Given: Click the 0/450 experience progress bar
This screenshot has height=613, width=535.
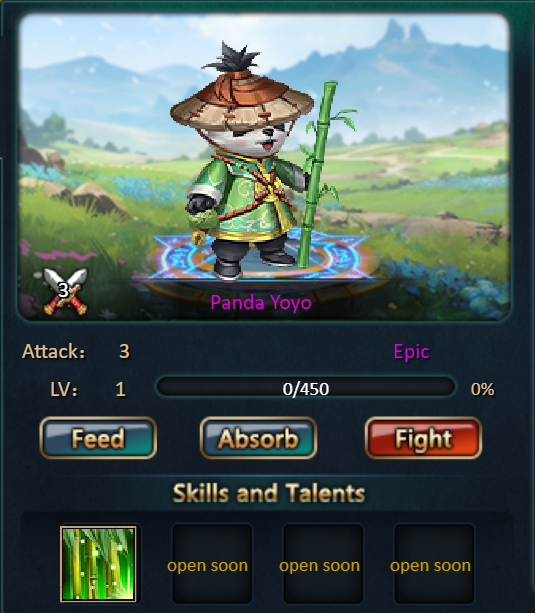Looking at the screenshot, I should click(x=306, y=389).
